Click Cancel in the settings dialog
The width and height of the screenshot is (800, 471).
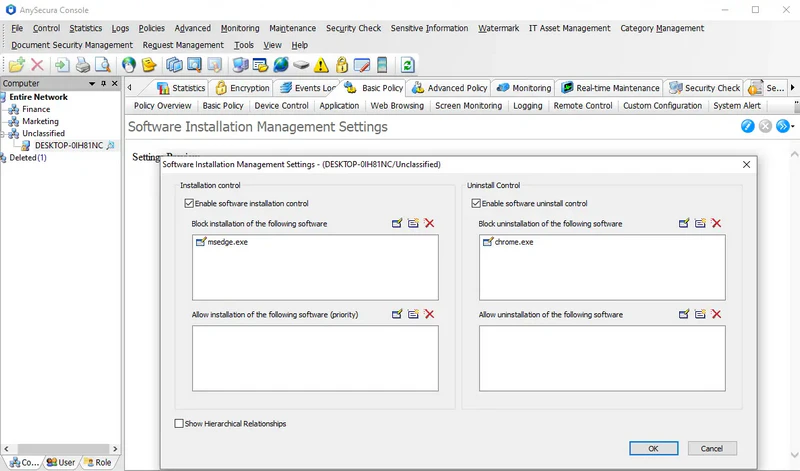[712, 449]
